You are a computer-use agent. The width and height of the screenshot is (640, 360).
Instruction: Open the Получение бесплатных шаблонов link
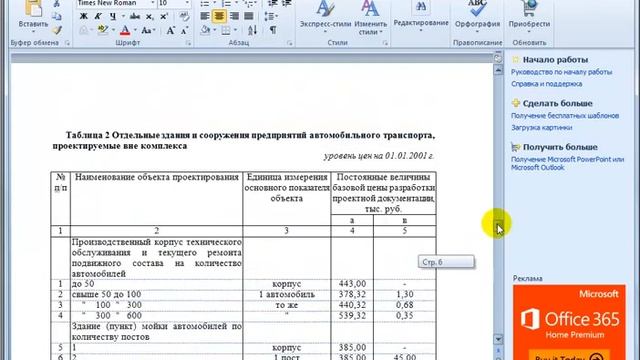tap(565, 116)
